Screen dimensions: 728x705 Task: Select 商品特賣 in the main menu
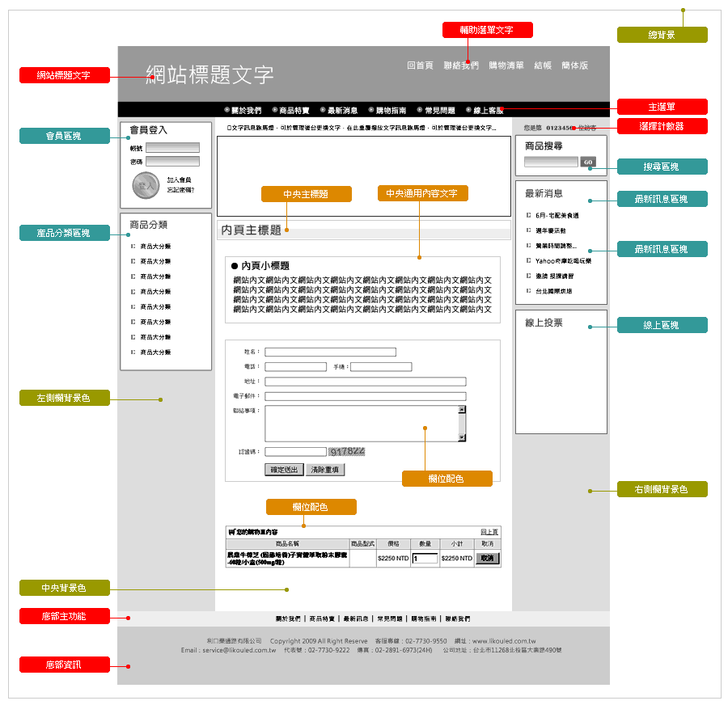pos(291,110)
